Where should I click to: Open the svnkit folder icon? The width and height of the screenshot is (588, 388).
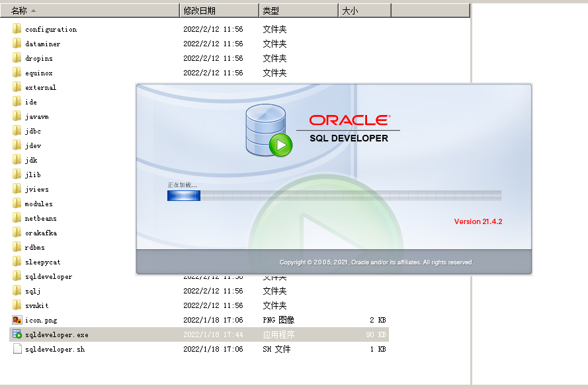coord(15,305)
